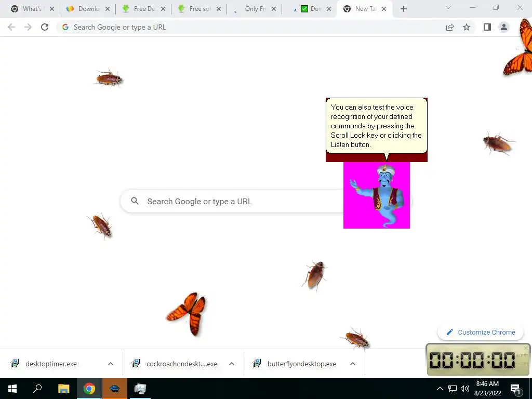Image resolution: width=532 pixels, height=399 pixels.
Task: Open the clock showing 8:46 AM
Action: [487, 389]
